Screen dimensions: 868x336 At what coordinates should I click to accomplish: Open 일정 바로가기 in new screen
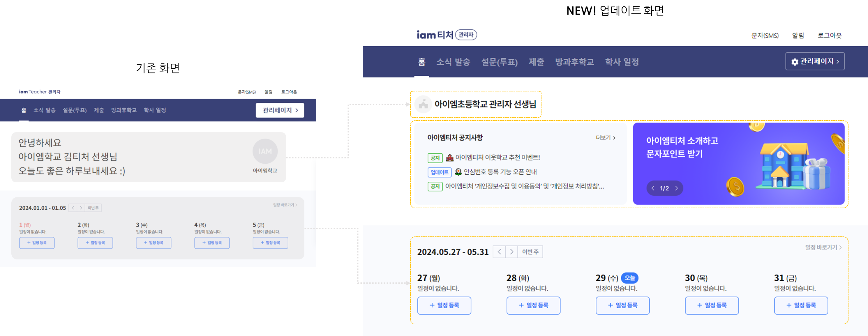[x=823, y=247]
